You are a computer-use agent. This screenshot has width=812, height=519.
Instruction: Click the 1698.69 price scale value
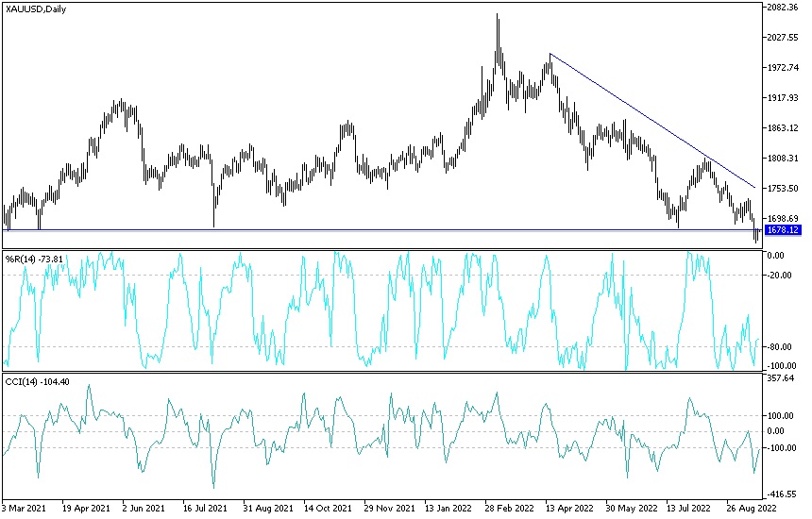coord(783,219)
